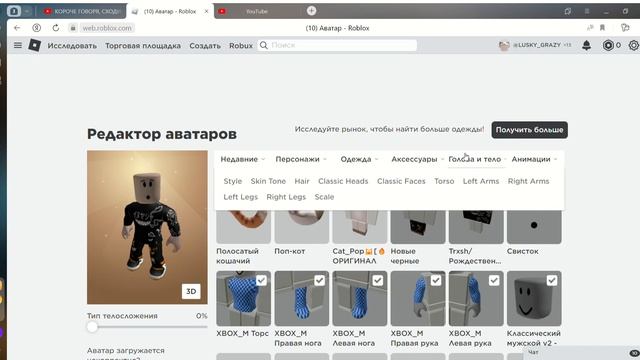
Task: Select Trxsh/Рождествен item thumbnail
Action: point(476,227)
